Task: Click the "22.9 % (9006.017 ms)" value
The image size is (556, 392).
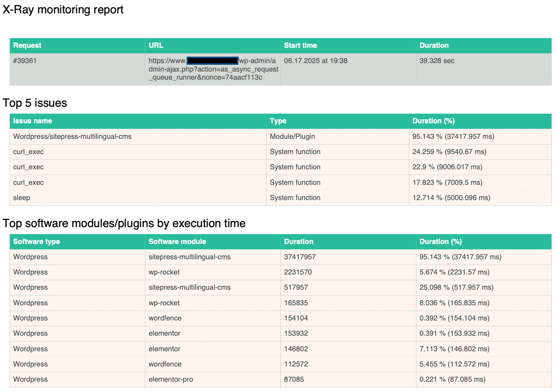Action: [447, 167]
